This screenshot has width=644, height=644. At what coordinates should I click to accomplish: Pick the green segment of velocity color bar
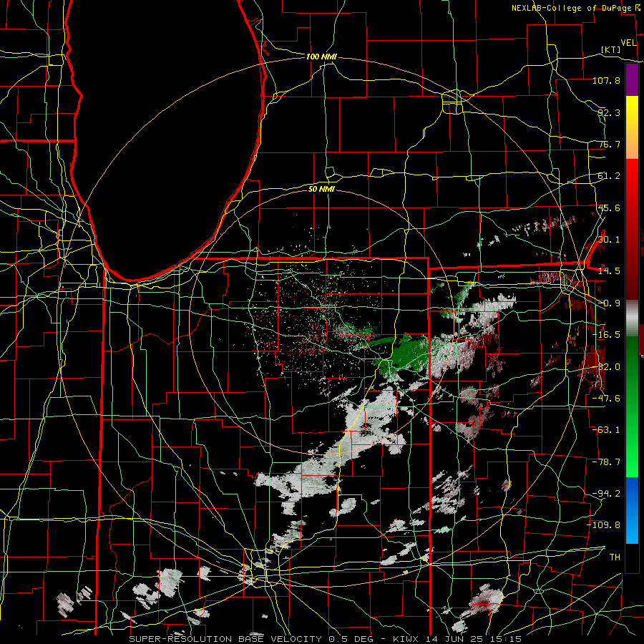pos(632,406)
